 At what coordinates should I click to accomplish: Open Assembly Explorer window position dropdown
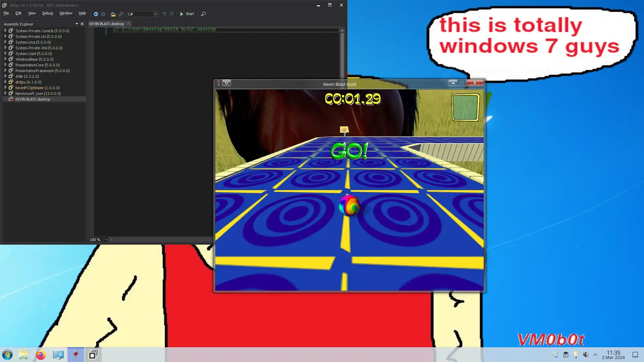click(x=77, y=24)
